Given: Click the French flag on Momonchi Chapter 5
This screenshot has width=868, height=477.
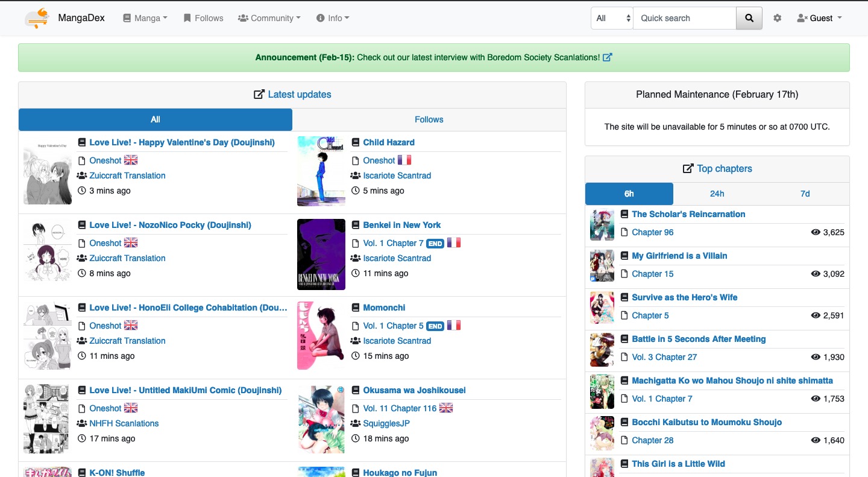Looking at the screenshot, I should tap(454, 326).
